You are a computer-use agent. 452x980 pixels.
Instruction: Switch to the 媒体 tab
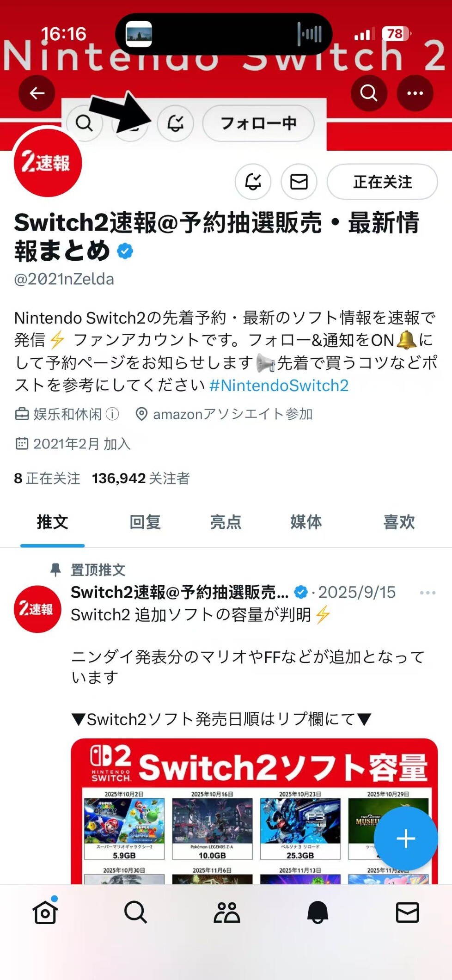306,522
